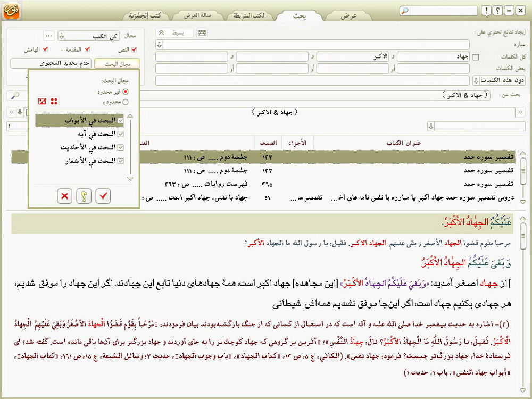
Task: Click the down arrow of the search scope list scrollbar
Action: coord(130,178)
